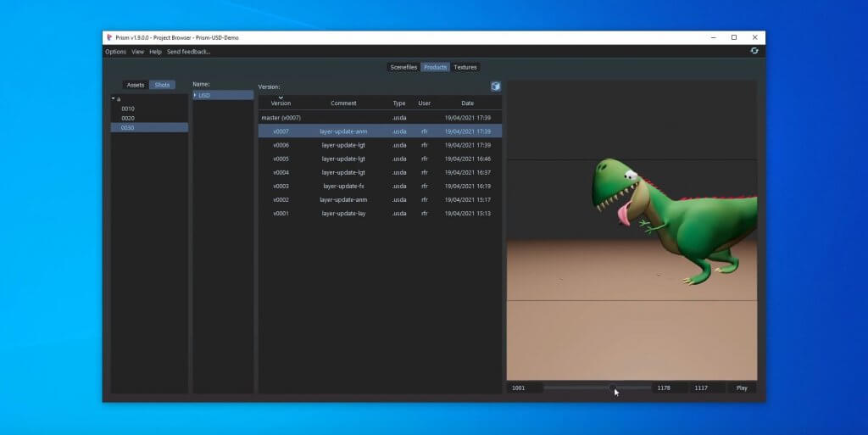Viewport: 868px width, 435px height.
Task: Select version v0003 row
Action: tap(381, 186)
